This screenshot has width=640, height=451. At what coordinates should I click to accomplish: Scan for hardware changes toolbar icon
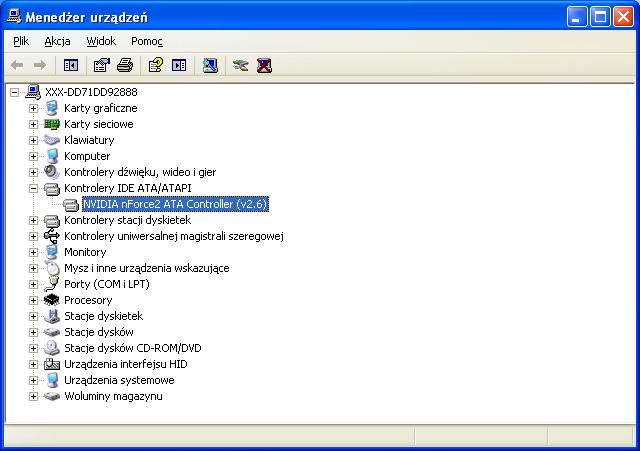[x=210, y=65]
